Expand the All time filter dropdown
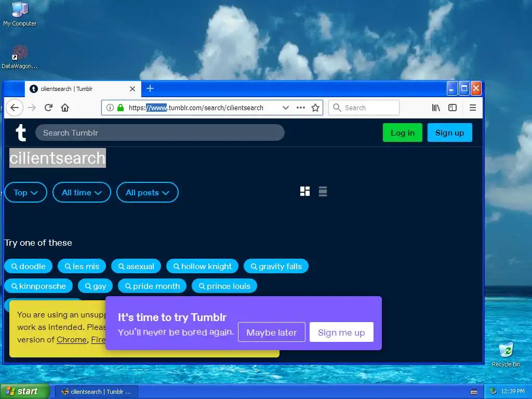 coord(82,192)
